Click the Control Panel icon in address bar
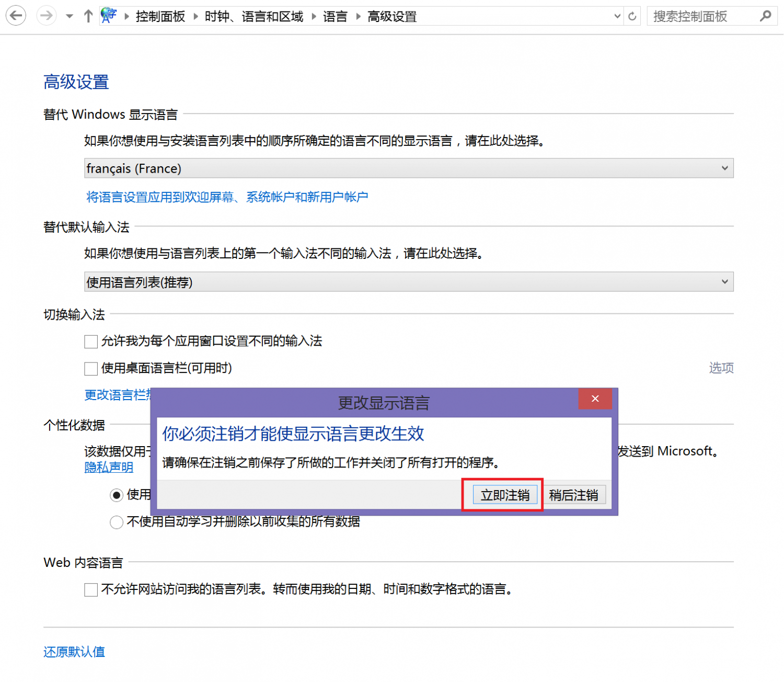 109,16
